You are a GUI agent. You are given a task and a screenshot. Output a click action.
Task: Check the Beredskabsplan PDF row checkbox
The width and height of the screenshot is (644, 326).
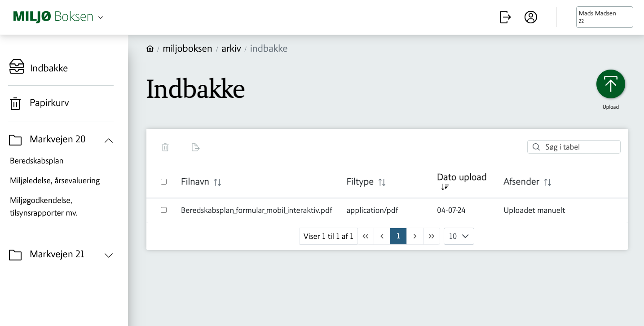tap(163, 210)
